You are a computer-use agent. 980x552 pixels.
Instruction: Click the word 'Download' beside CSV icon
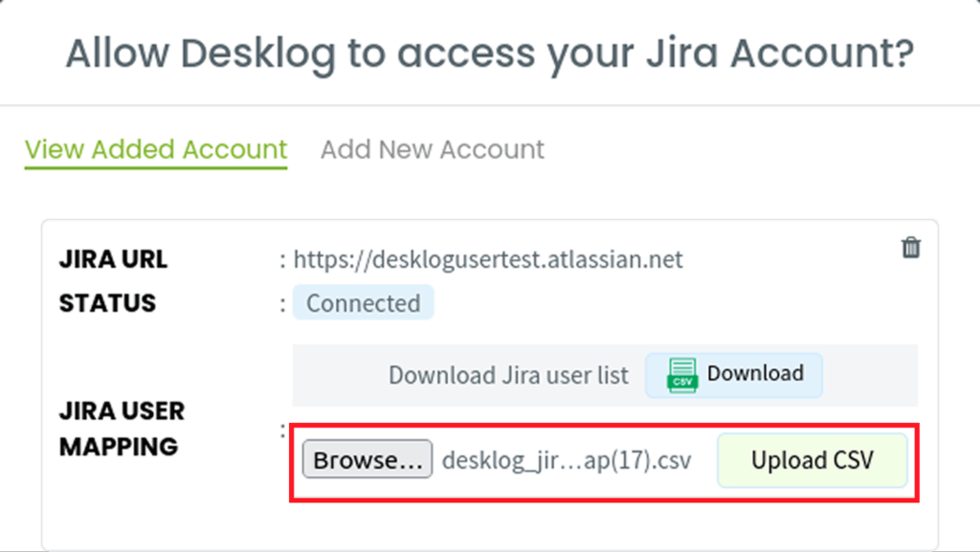[755, 373]
